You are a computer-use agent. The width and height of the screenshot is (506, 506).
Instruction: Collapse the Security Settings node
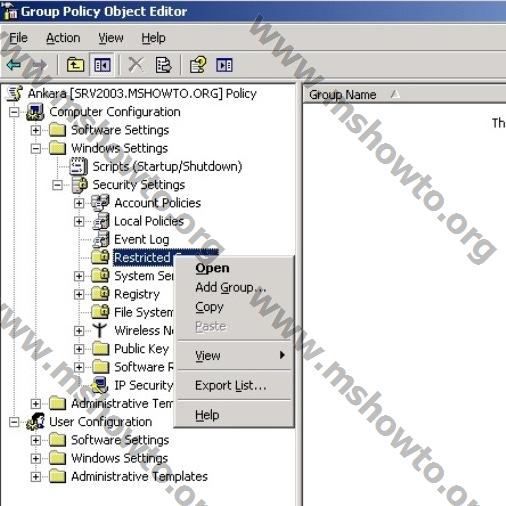(x=57, y=185)
